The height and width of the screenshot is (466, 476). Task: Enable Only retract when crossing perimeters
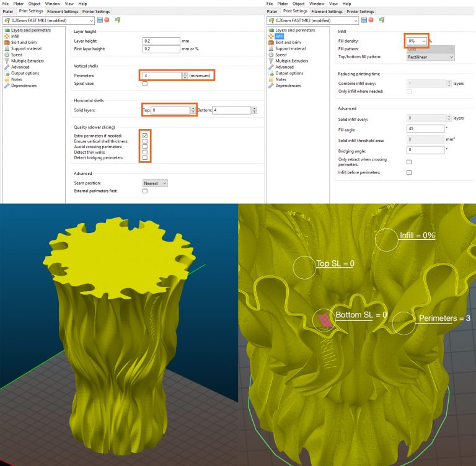[x=409, y=162]
